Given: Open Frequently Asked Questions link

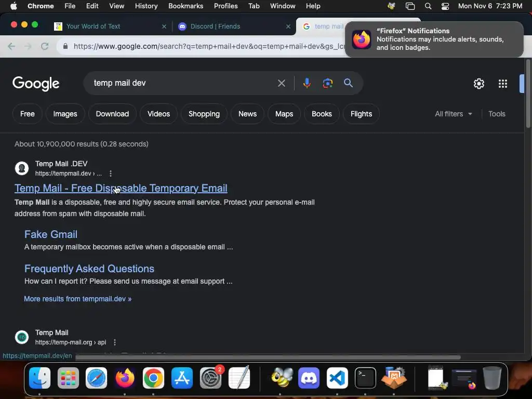Looking at the screenshot, I should (89, 269).
